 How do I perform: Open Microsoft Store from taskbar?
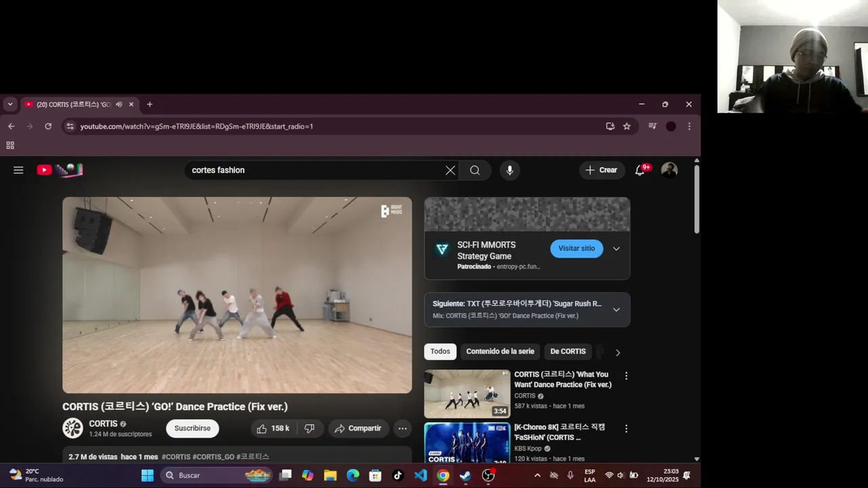point(375,476)
